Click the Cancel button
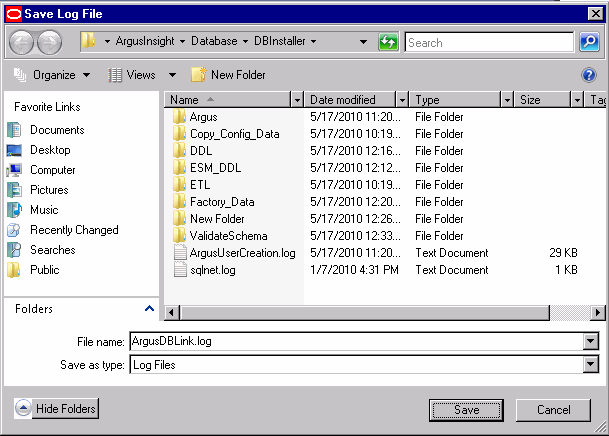The image size is (609, 436). (553, 410)
